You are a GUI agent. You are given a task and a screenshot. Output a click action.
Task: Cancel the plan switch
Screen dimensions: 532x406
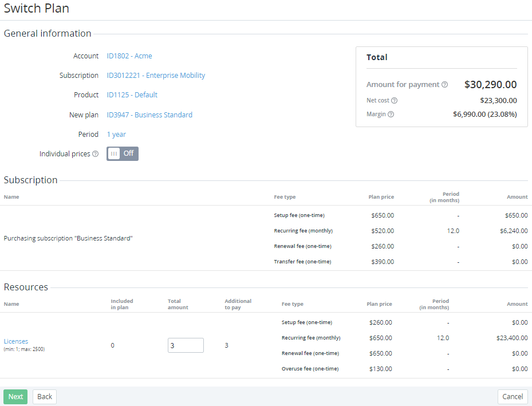512,397
